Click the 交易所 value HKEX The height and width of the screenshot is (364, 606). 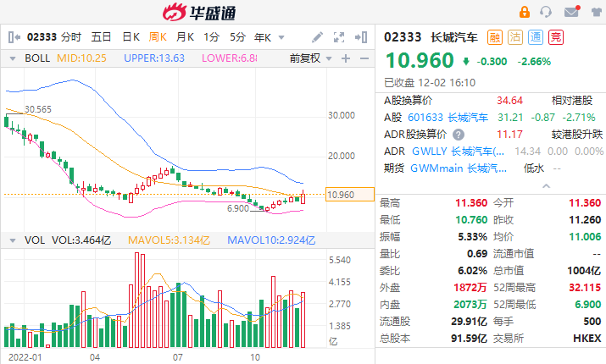(587, 339)
